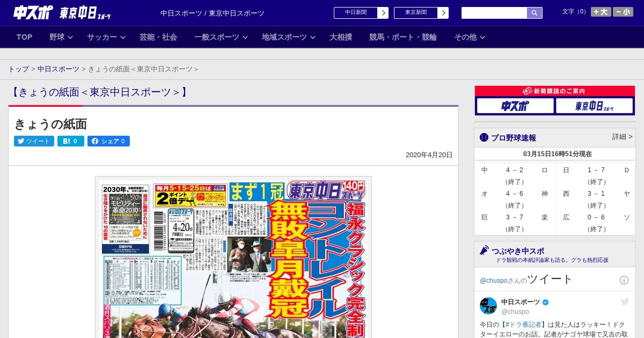This screenshot has width=644, height=338.
Task: Open the 東京新聞 link button
Action: pyautogui.click(x=416, y=13)
